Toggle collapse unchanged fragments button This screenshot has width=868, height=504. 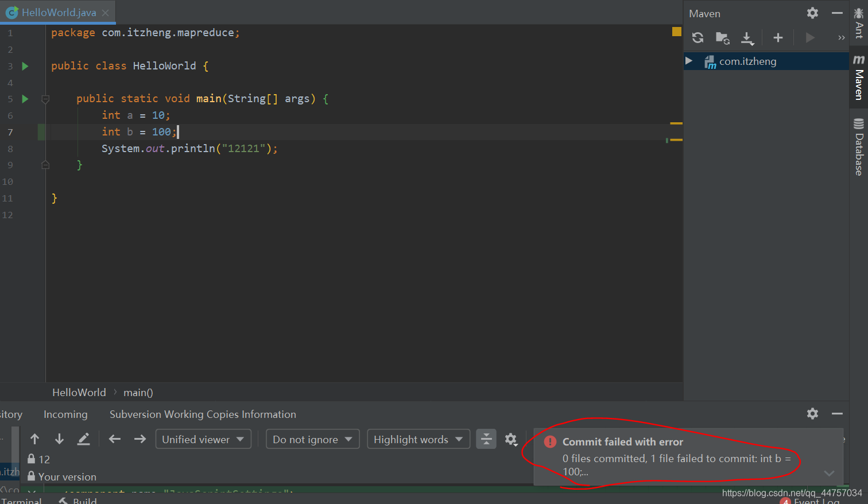tap(486, 439)
